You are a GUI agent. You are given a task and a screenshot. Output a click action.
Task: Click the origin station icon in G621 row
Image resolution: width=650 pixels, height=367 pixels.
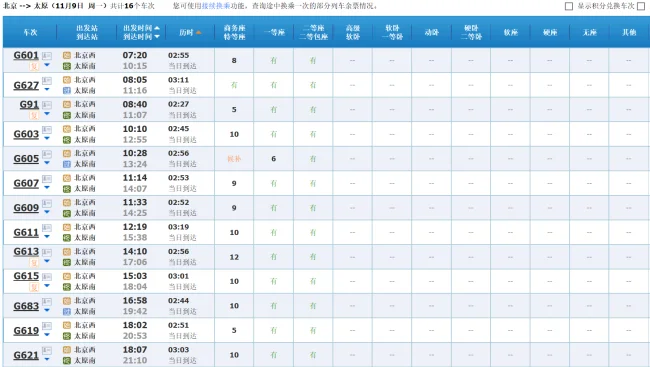[x=67, y=350]
